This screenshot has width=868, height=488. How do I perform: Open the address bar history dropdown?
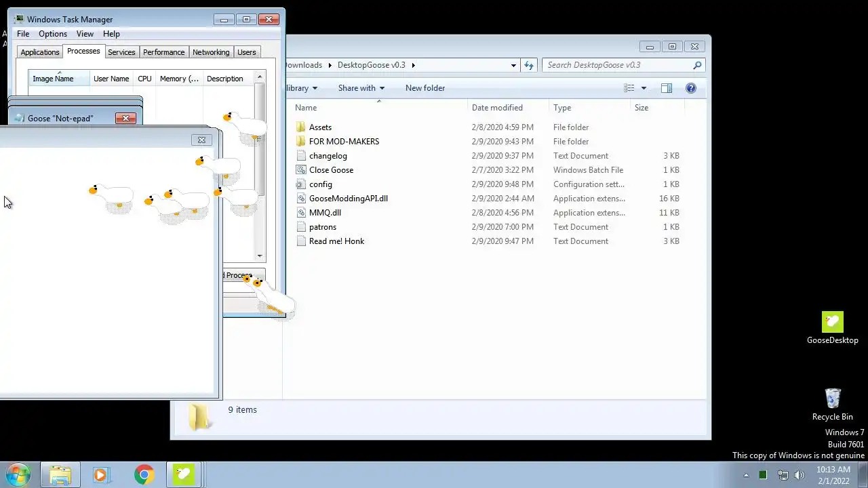[513, 65]
